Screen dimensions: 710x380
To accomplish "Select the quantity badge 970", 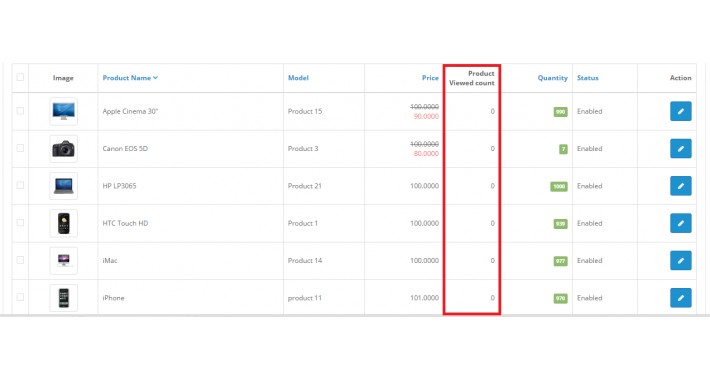I will coord(561,298).
